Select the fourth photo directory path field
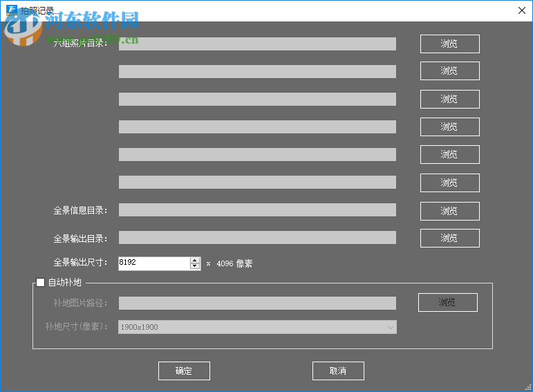This screenshot has width=533, height=392. 257,127
